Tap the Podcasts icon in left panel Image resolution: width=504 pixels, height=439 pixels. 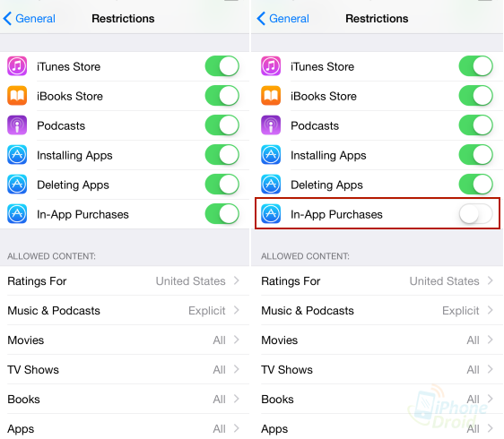[17, 125]
